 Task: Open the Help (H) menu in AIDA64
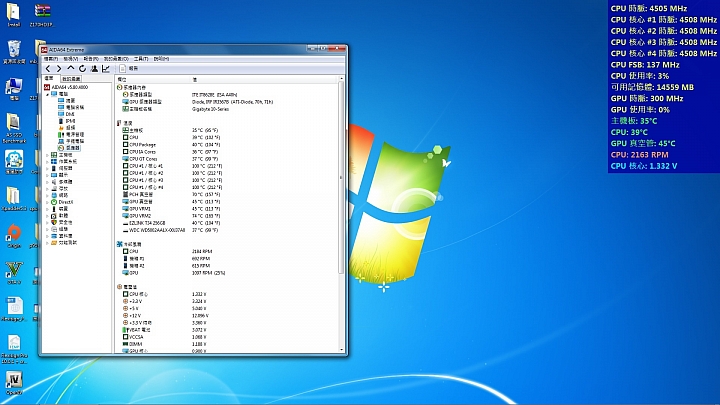tap(161, 59)
